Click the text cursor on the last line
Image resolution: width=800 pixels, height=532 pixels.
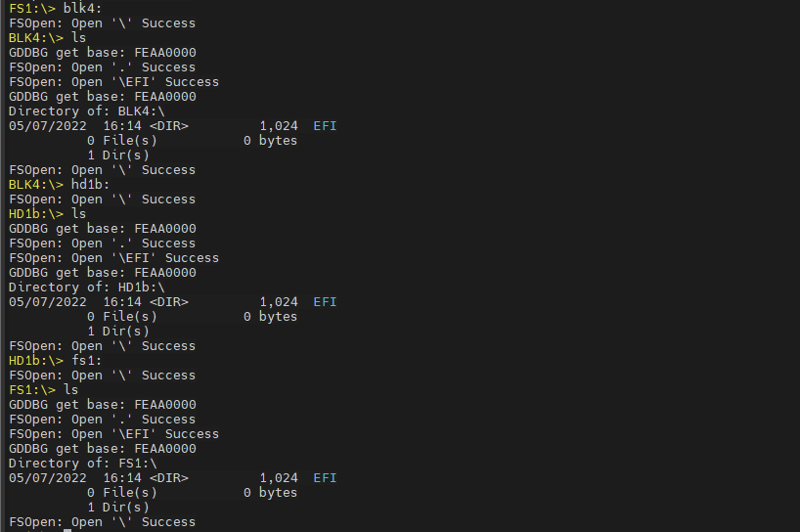[x=67, y=529]
